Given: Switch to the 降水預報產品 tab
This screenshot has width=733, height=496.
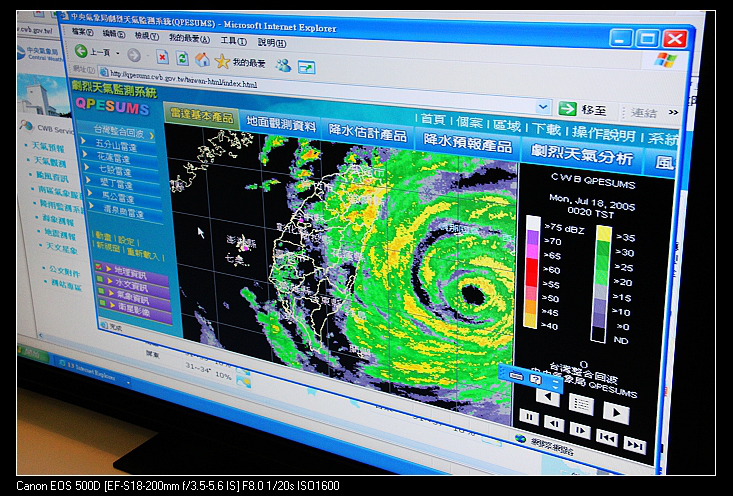Looking at the screenshot, I should coord(467,142).
